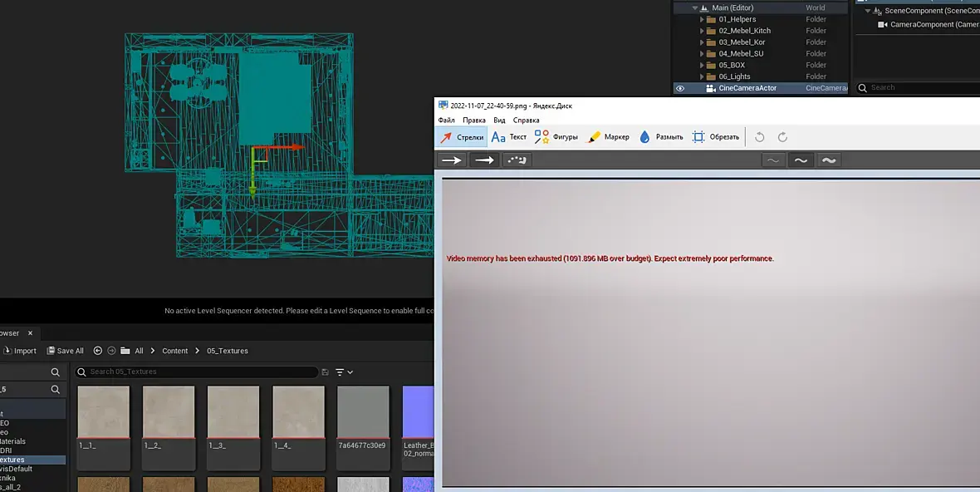
Task: Click the undo arrow in Yandex Disk editor
Action: point(759,137)
